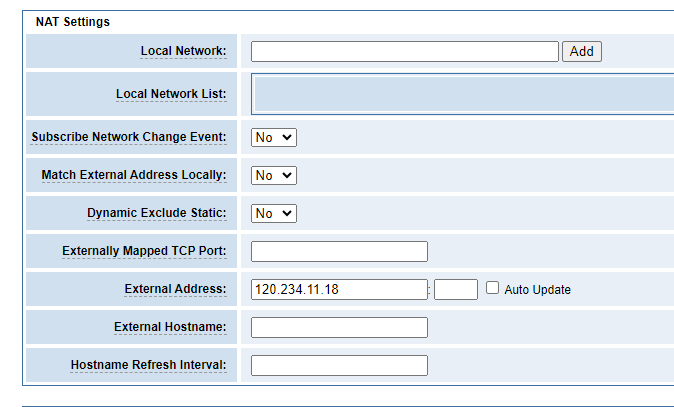Click the Hostname Refresh Interval field
Viewport: 674px width, 407px height.
pos(339,365)
